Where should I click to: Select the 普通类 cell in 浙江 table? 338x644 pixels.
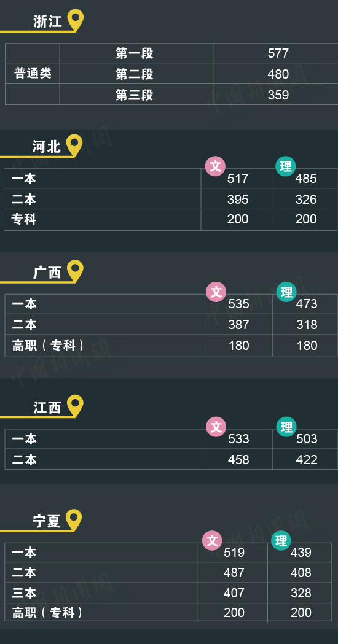click(33, 74)
